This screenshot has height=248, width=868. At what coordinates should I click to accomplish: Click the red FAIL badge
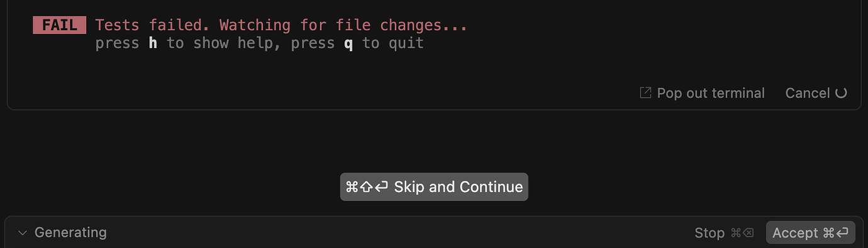tap(60, 25)
